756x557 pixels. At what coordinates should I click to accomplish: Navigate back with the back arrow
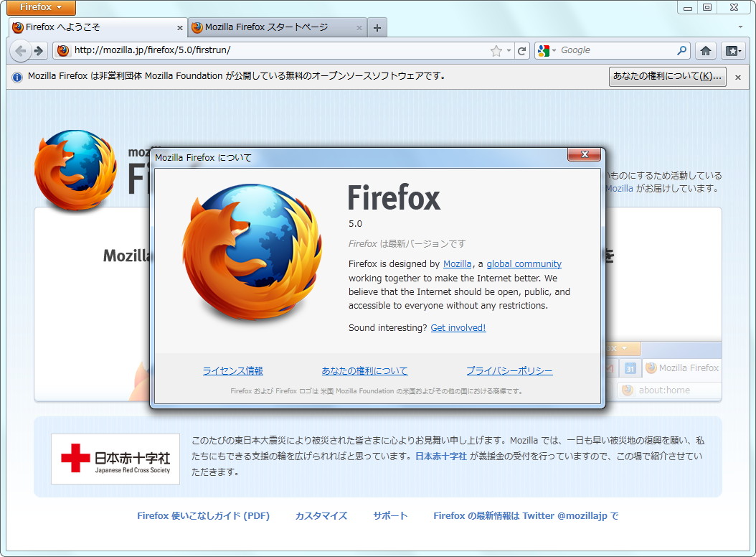point(22,50)
